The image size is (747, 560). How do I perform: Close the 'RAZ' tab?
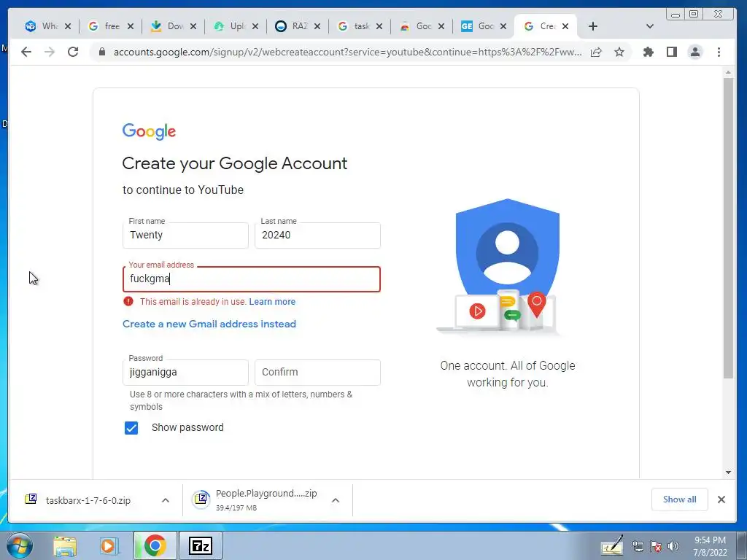pyautogui.click(x=317, y=26)
